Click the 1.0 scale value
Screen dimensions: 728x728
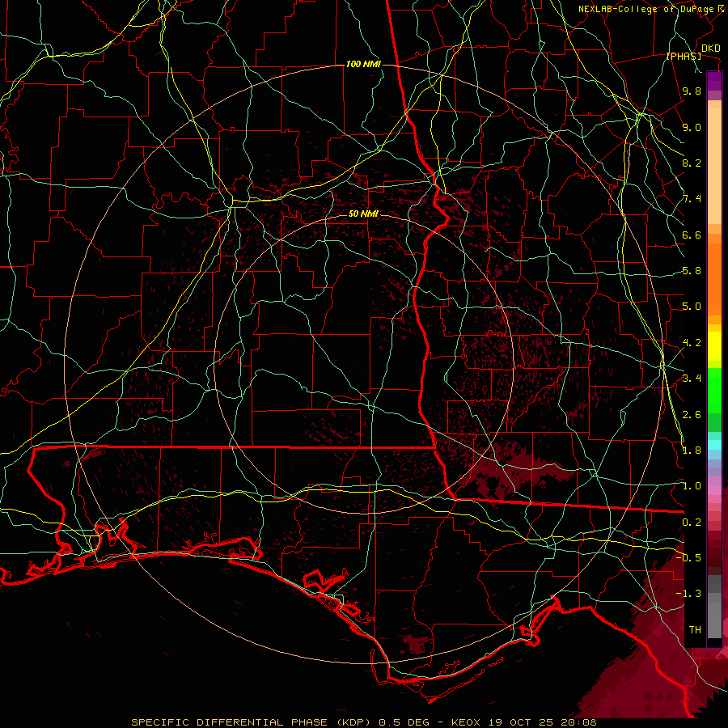pos(692,486)
